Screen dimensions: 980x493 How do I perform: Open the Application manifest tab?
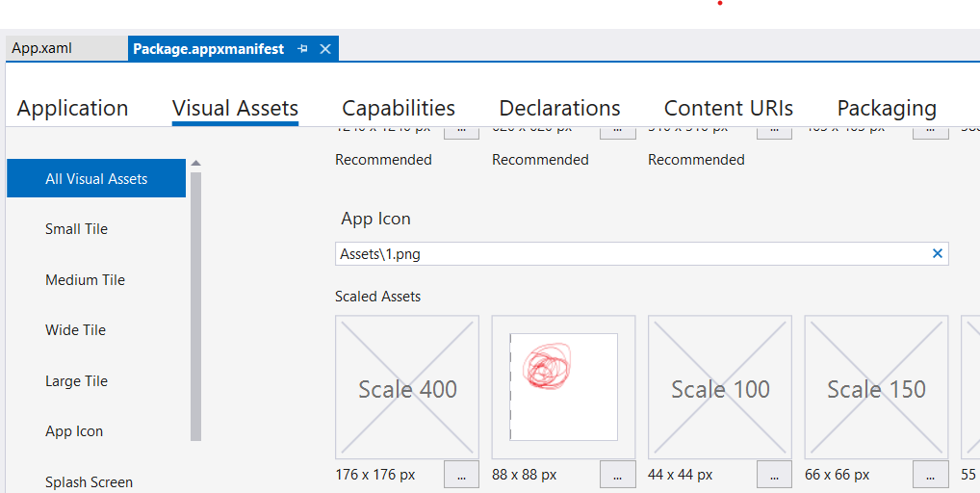click(x=72, y=108)
